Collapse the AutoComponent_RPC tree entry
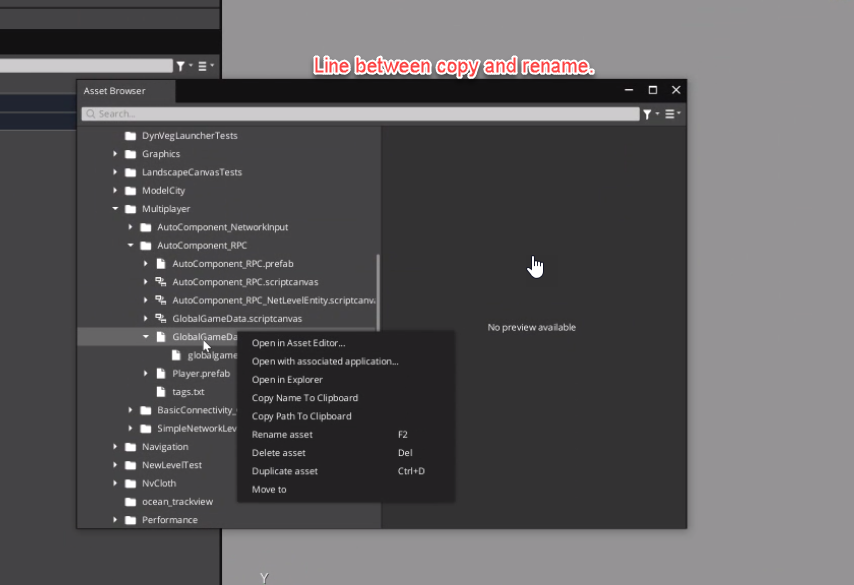This screenshot has height=585, width=854. [129, 245]
